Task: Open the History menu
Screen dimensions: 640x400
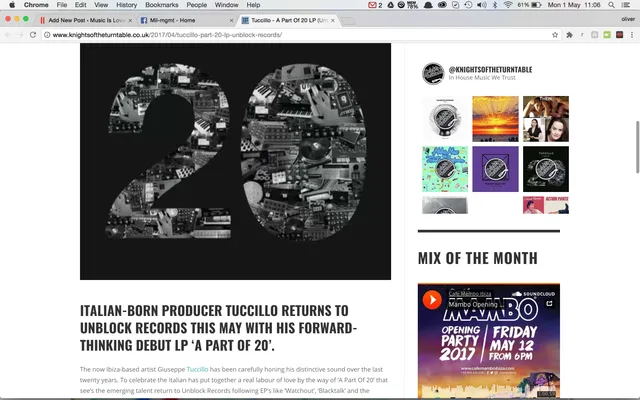Action: (x=127, y=5)
